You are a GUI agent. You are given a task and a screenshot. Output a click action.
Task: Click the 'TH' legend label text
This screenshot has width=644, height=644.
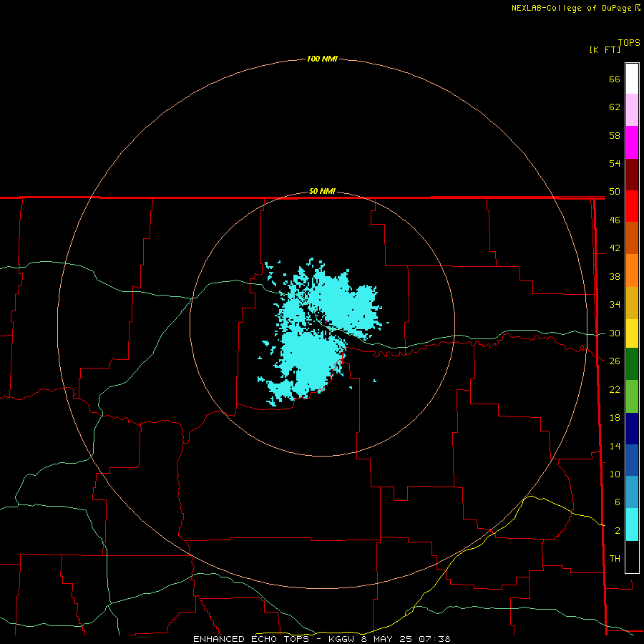pyautogui.click(x=615, y=558)
